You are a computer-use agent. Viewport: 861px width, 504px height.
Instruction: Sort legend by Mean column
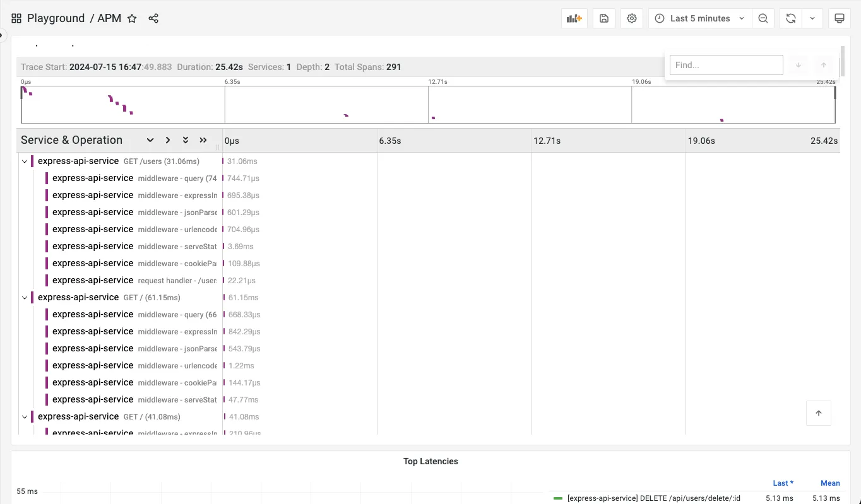pos(830,483)
